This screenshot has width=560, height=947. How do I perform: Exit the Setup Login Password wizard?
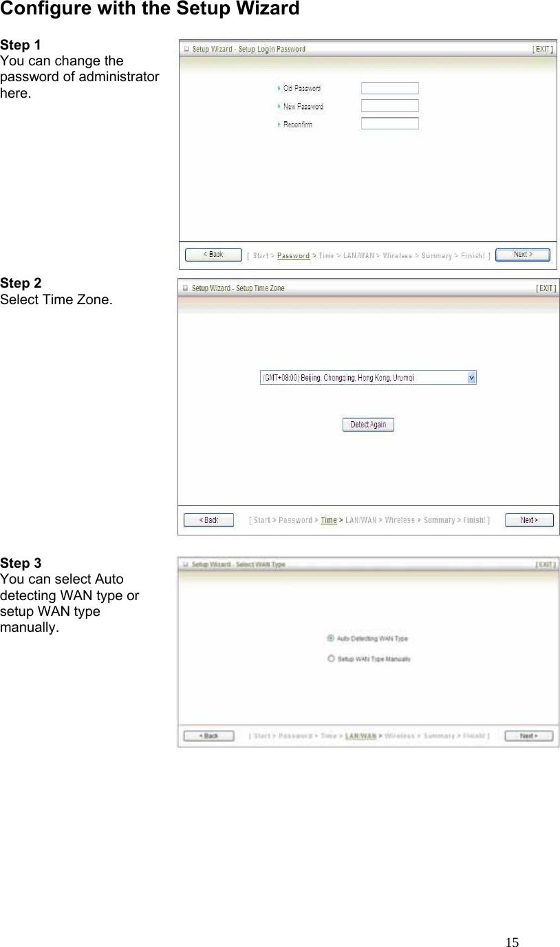[x=543, y=50]
